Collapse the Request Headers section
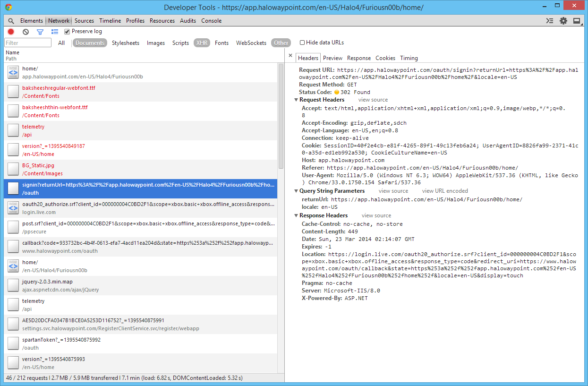The image size is (588, 386). click(296, 100)
